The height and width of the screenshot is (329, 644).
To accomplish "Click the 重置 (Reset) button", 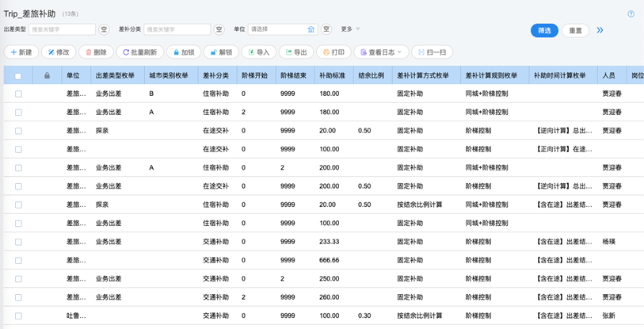I will click(x=575, y=30).
